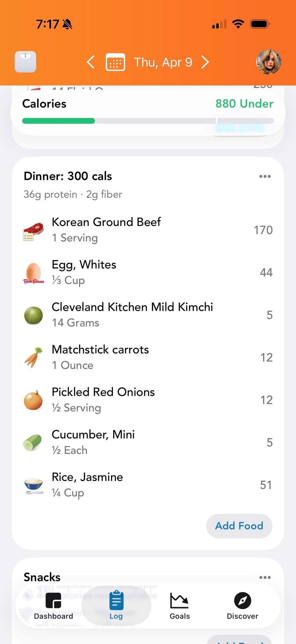Select the Log tab
296x644 pixels.
(116, 606)
